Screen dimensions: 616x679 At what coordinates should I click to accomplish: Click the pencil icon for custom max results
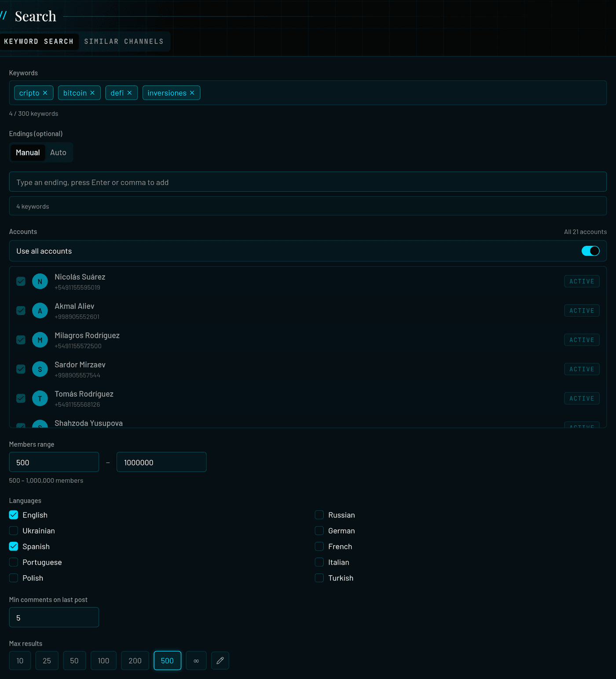[x=220, y=661]
